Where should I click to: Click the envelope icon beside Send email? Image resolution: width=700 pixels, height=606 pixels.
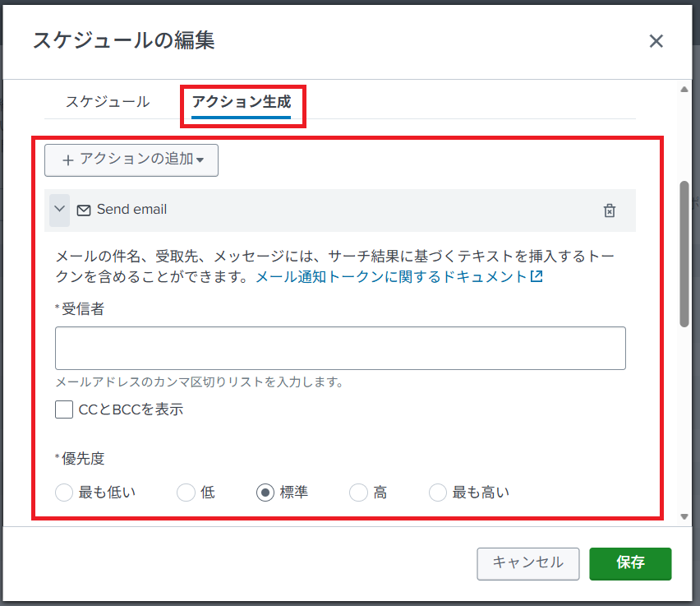click(84, 210)
